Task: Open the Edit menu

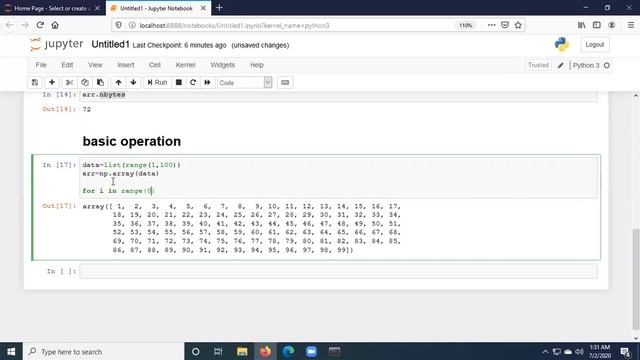Action: click(x=67, y=65)
